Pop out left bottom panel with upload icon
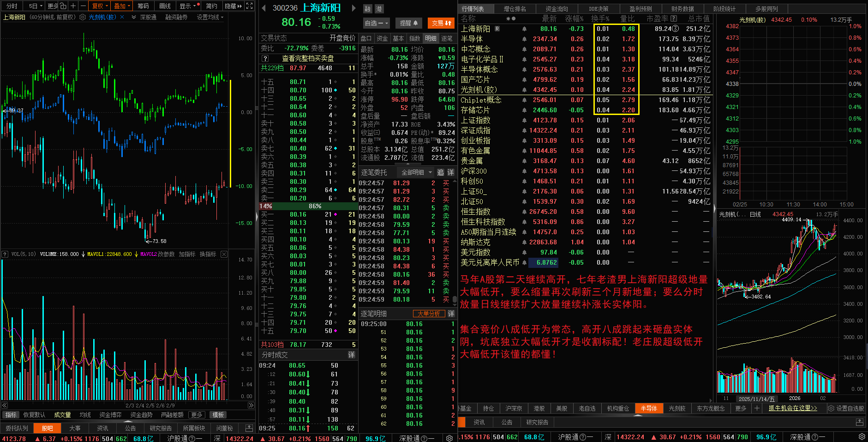This screenshot has height=442, width=868. (249, 428)
